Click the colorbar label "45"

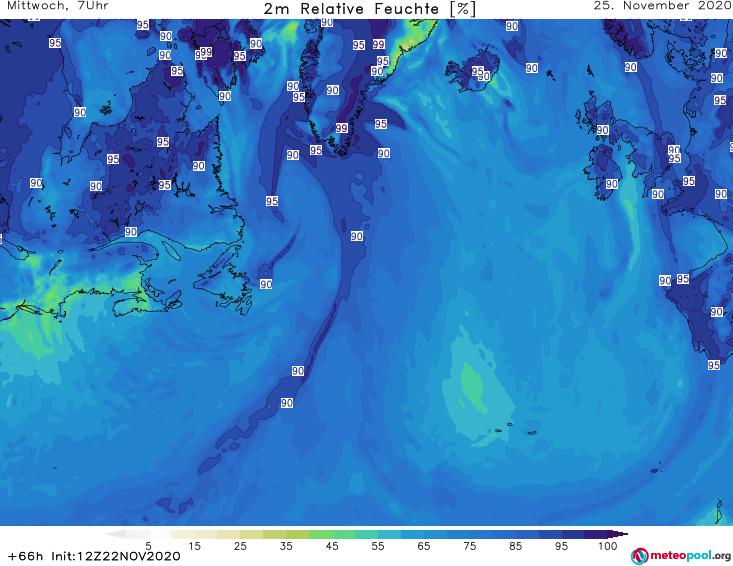[331, 546]
